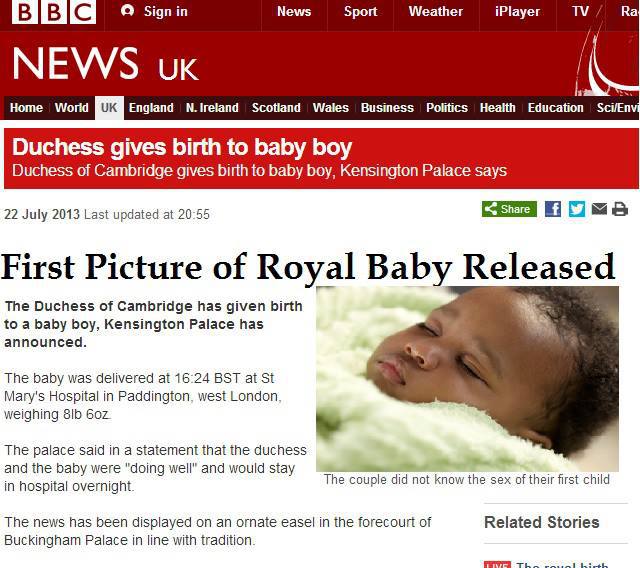640x568 pixels.
Task: Open the Sport section in top bar
Action: point(360,11)
